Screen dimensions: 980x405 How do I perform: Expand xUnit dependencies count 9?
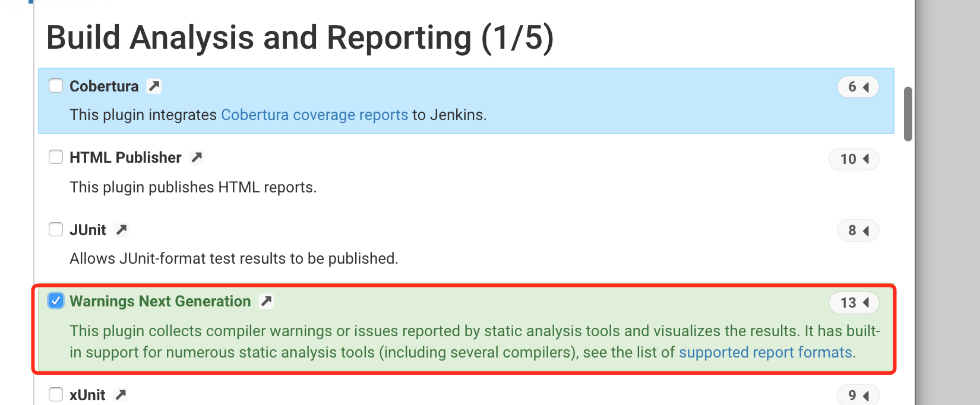[x=858, y=395]
